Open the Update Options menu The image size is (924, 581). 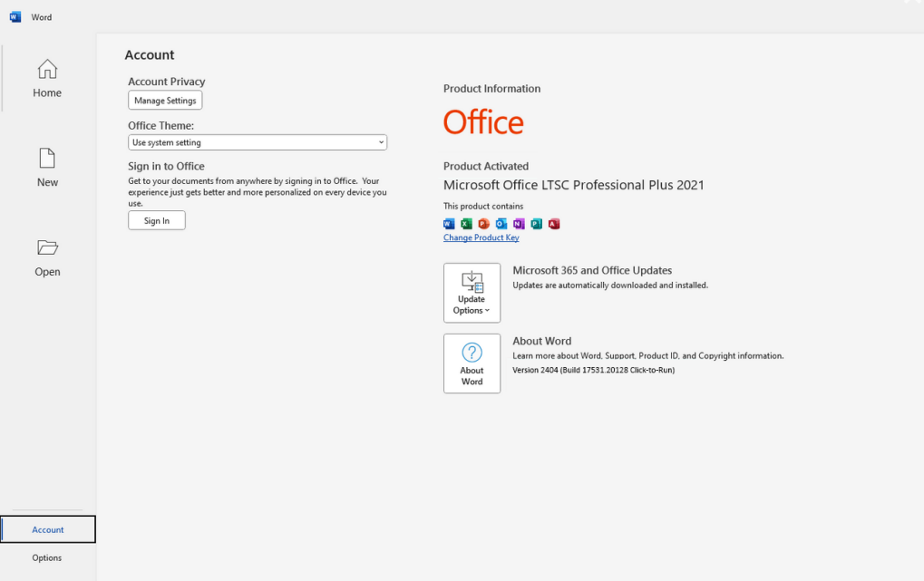coord(472,293)
